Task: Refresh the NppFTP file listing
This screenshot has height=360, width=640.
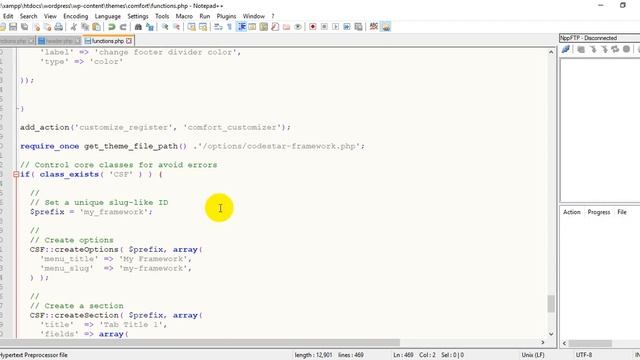Action: pyautogui.click(x=615, y=49)
